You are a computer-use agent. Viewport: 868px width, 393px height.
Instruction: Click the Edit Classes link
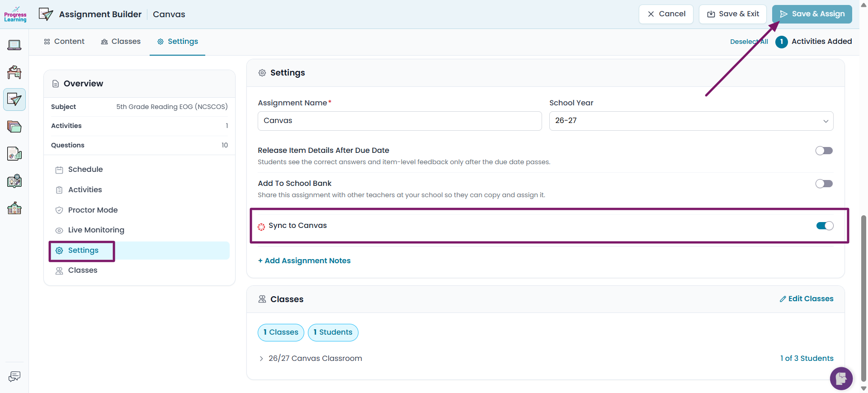[x=807, y=299]
